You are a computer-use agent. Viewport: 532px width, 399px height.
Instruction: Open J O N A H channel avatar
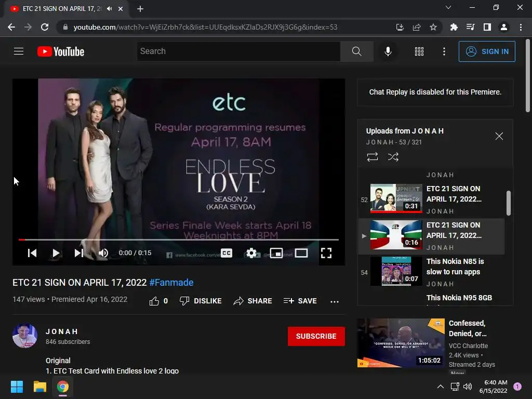click(25, 336)
